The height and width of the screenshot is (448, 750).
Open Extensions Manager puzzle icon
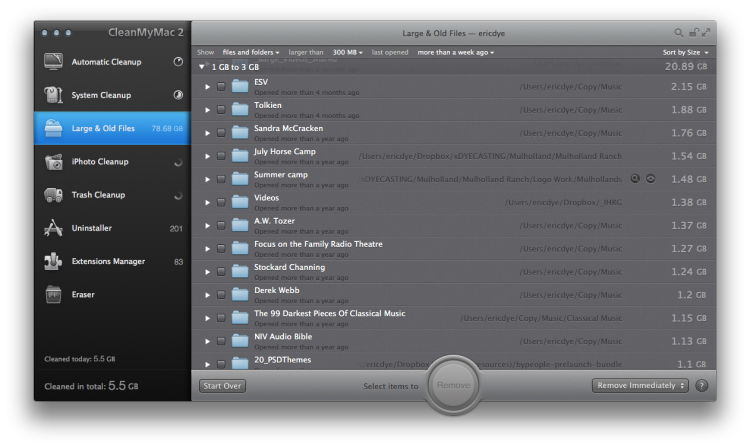click(x=53, y=261)
